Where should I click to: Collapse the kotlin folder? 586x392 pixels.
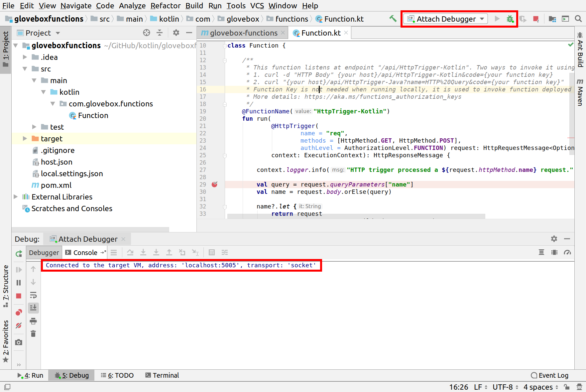44,92
